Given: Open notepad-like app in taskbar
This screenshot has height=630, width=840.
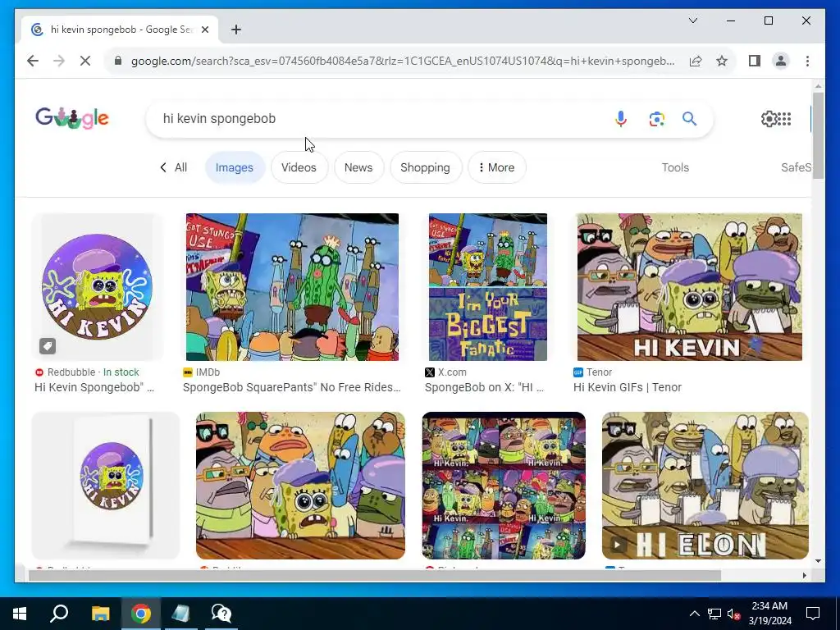Looking at the screenshot, I should pos(181,614).
